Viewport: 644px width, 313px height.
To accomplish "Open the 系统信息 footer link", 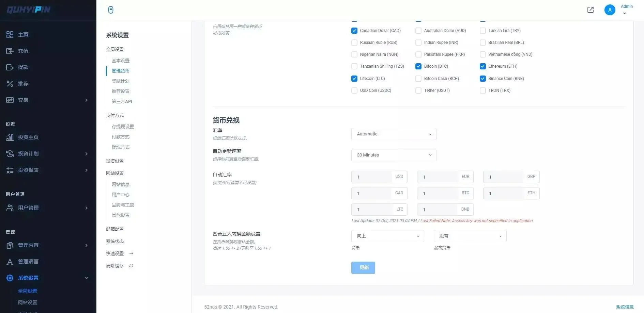I will tap(625, 307).
